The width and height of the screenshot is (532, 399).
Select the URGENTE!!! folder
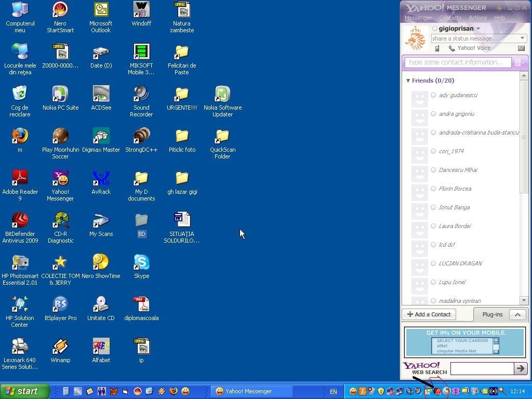[182, 98]
